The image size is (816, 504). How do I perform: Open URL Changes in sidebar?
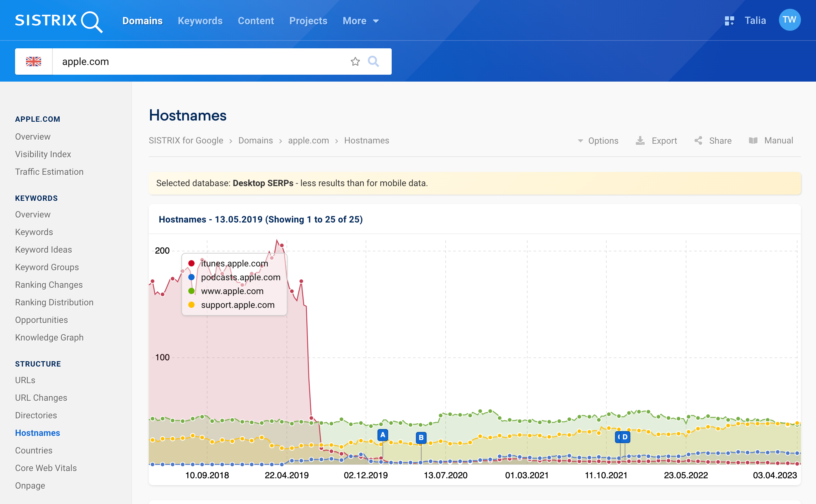[41, 398]
